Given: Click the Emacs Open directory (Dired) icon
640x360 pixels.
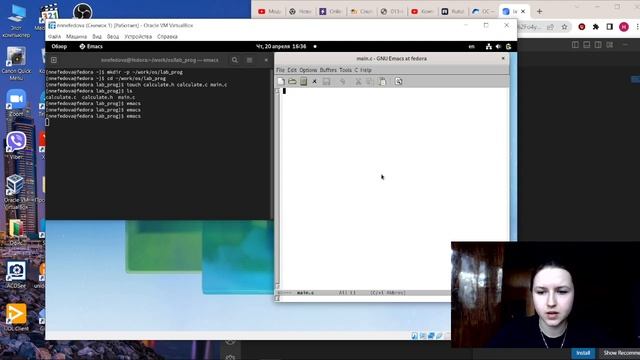Looking at the screenshot, I should 303,81.
